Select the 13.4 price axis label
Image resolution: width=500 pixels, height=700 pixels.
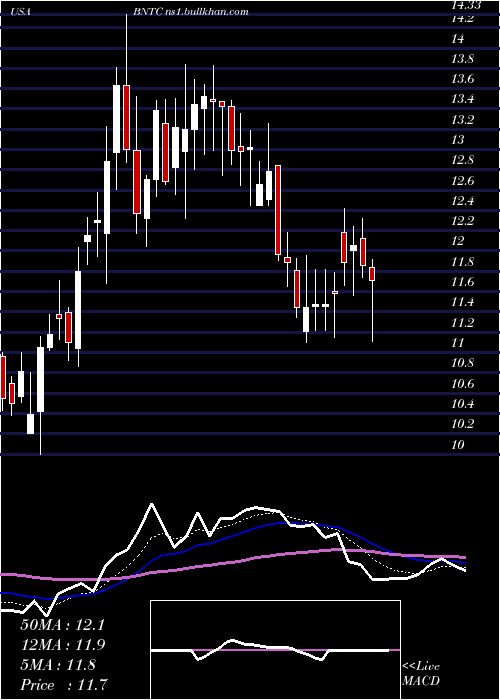tap(463, 100)
